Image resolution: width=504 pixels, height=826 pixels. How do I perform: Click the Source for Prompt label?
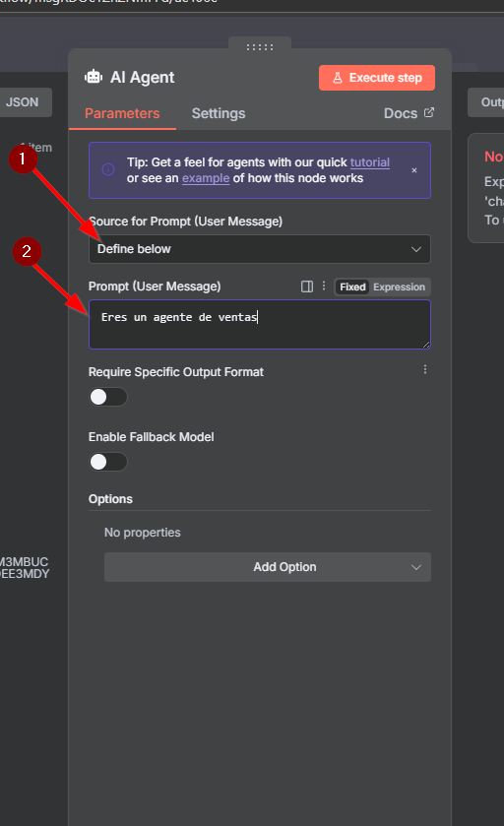185,222
